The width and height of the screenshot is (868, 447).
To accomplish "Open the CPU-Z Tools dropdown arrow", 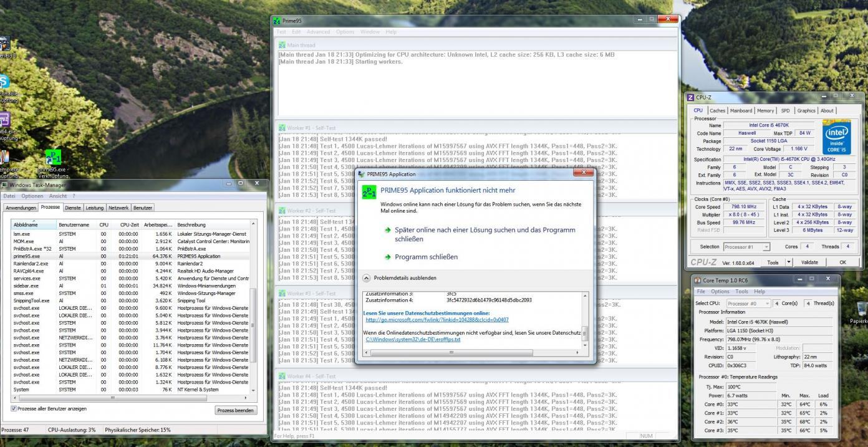I will point(789,262).
